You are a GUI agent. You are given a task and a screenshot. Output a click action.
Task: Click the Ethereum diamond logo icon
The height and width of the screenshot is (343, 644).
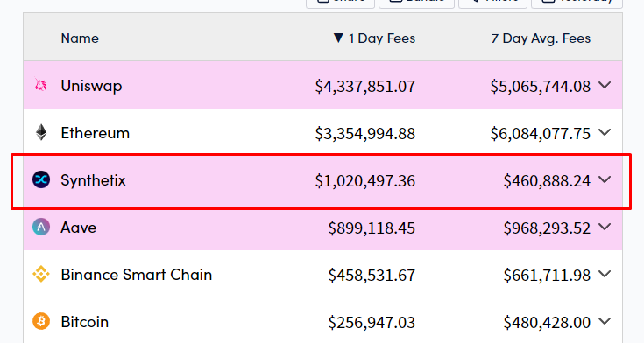point(41,132)
